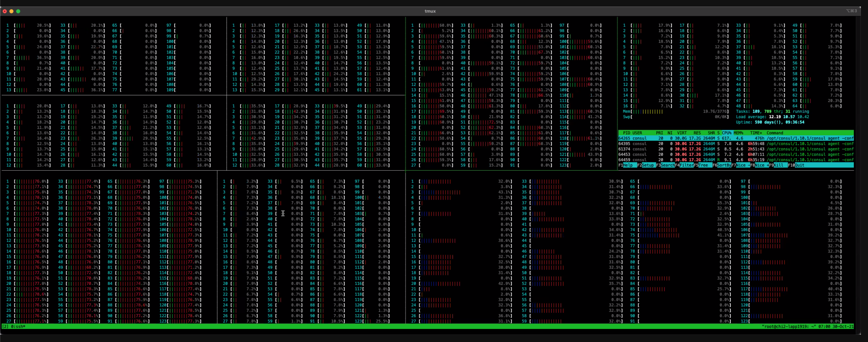The width and height of the screenshot is (868, 342).
Task: Open the F4 Filter option
Action: click(x=686, y=165)
